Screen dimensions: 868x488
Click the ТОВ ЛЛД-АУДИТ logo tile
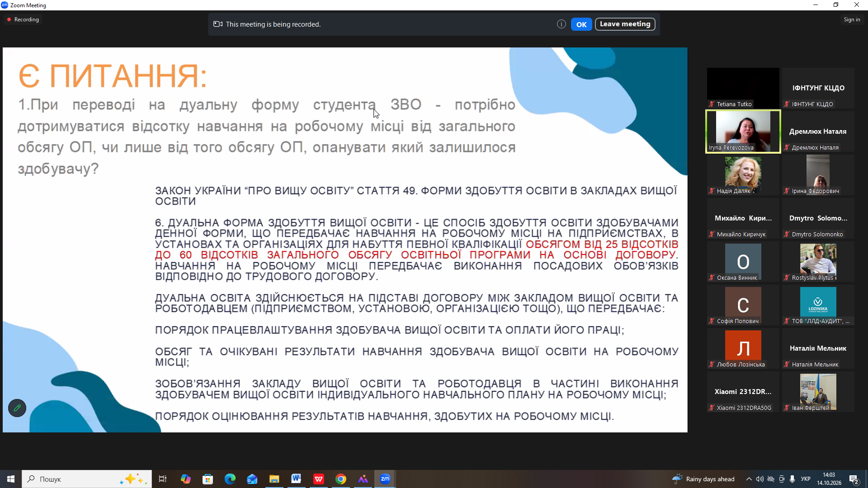pyautogui.click(x=818, y=305)
